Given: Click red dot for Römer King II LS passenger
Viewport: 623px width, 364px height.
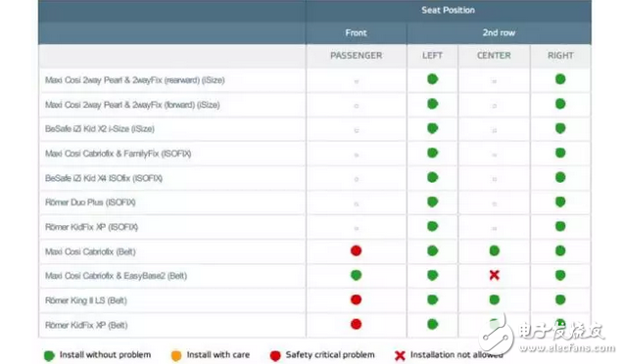Looking at the screenshot, I should click(356, 299).
